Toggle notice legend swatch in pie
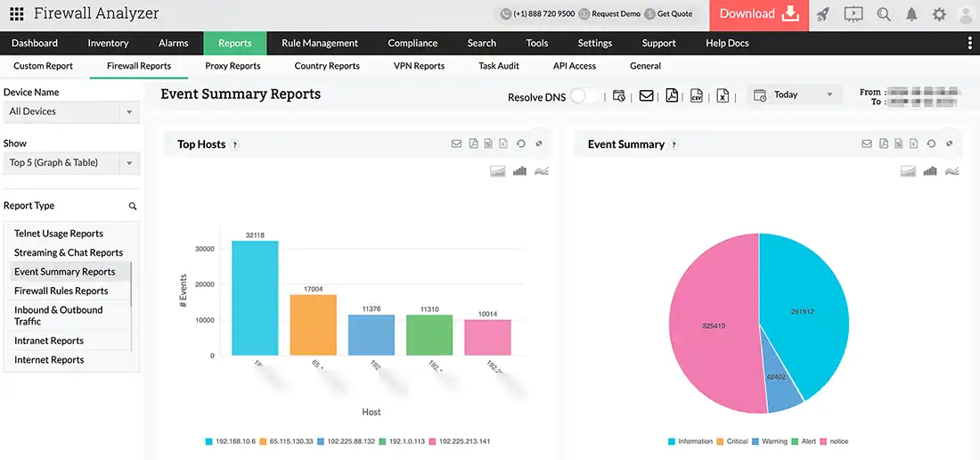980x460 pixels. point(824,441)
